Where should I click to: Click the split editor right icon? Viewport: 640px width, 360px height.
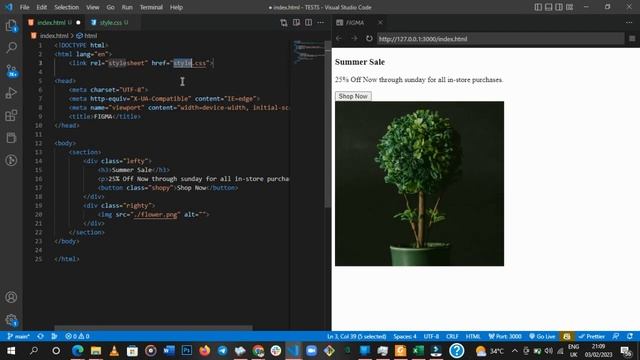point(309,22)
